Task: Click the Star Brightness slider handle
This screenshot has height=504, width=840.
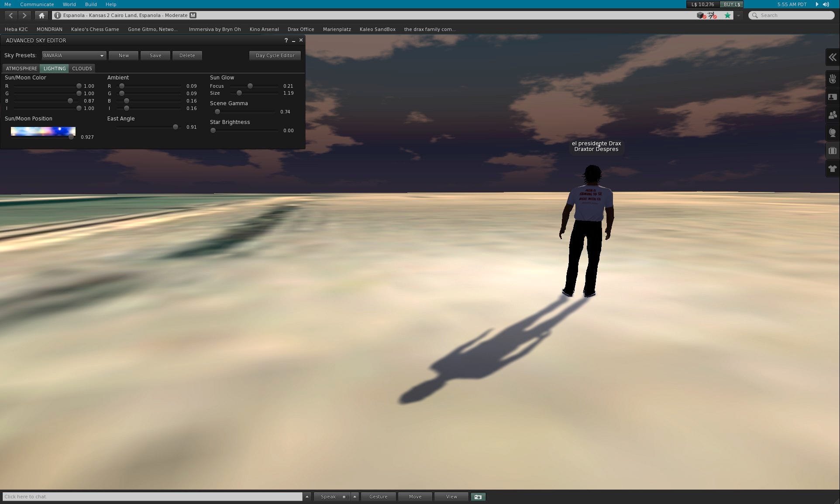Action: pyautogui.click(x=213, y=130)
